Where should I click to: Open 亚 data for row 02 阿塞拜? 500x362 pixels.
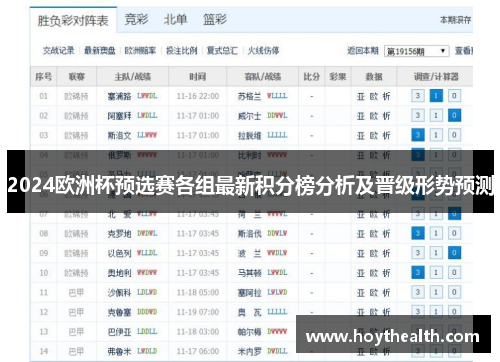(x=361, y=116)
